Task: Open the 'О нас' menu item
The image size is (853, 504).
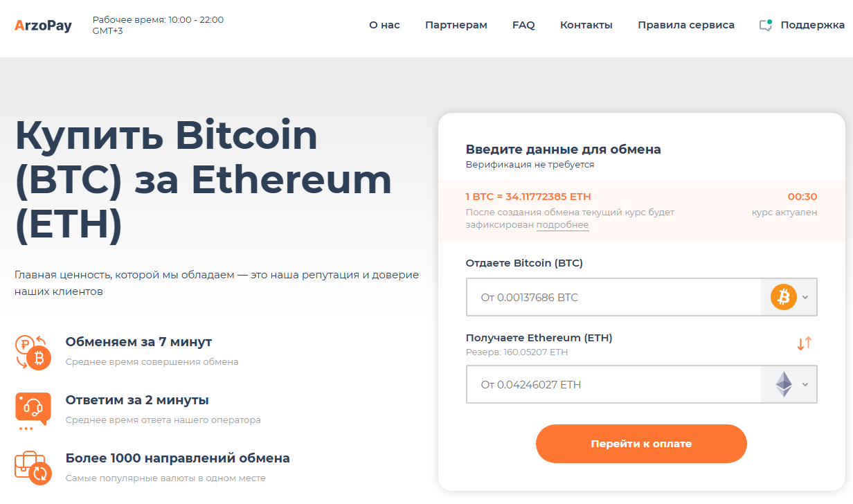Action: point(384,25)
